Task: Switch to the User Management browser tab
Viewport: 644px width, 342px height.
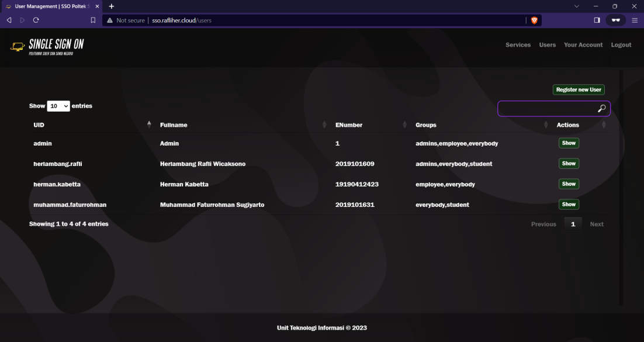Action: click(50, 6)
